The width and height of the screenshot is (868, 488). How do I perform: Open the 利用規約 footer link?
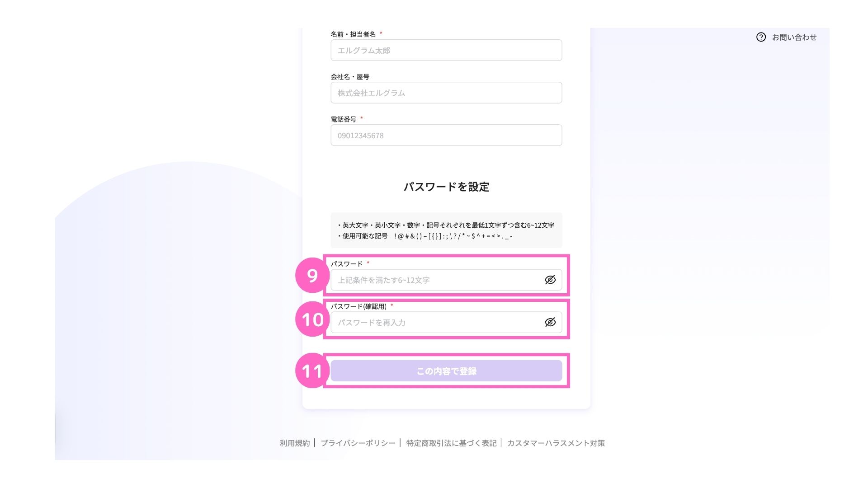295,443
